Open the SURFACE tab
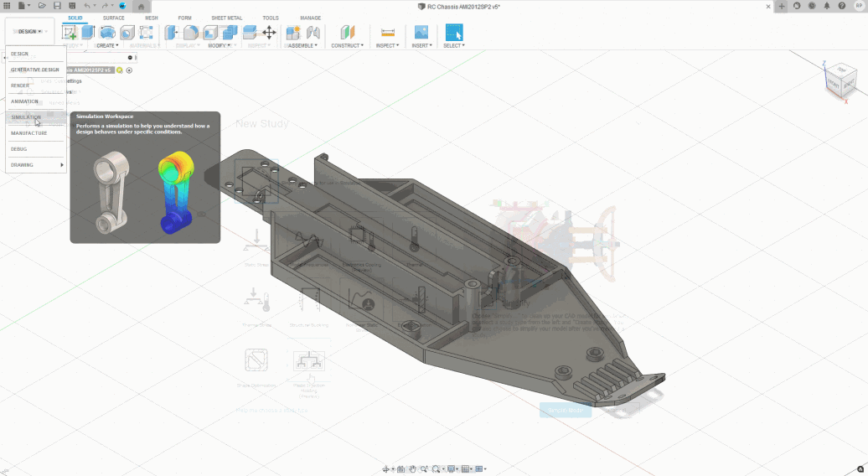868x476 pixels. [113, 18]
